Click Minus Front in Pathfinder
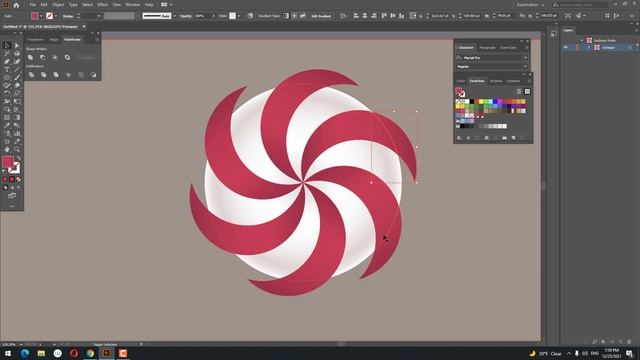 [42, 58]
